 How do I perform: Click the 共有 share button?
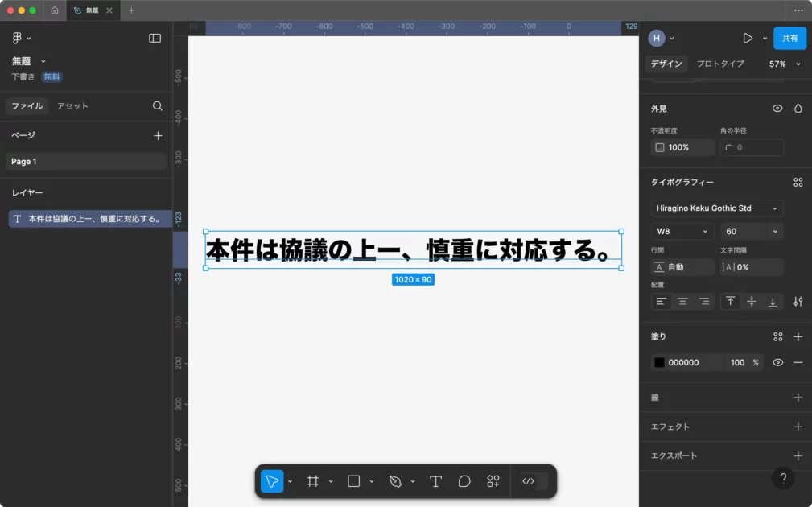coord(789,39)
